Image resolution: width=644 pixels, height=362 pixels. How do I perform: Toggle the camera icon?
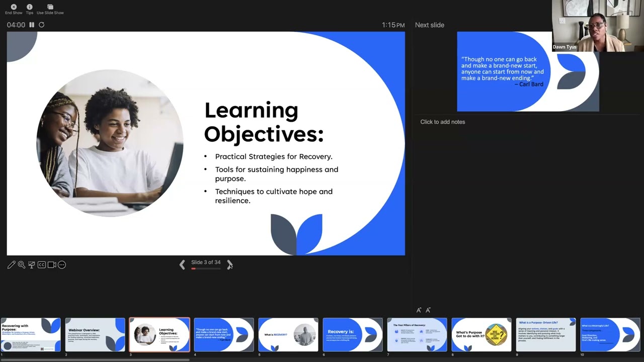(52, 264)
